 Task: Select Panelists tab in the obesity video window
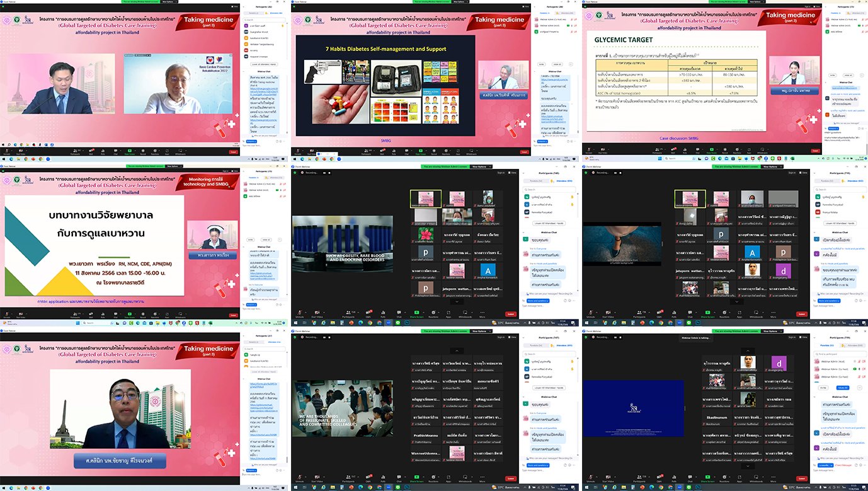535,182
